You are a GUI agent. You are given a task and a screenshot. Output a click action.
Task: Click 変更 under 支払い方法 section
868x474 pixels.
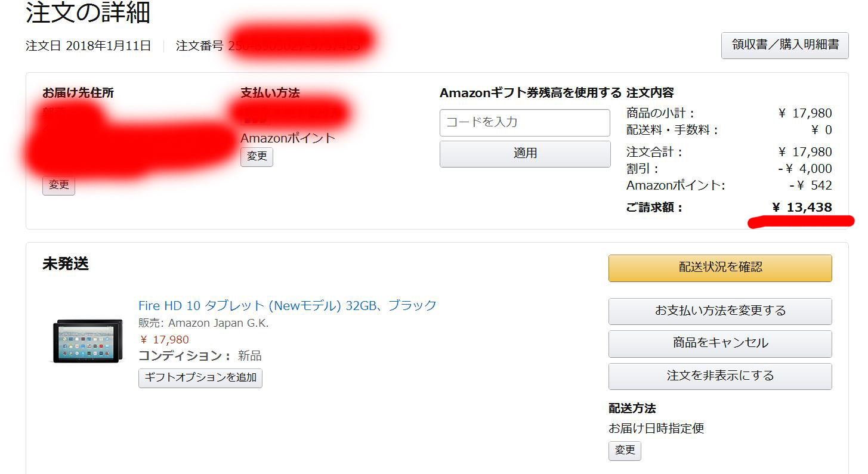(x=257, y=157)
